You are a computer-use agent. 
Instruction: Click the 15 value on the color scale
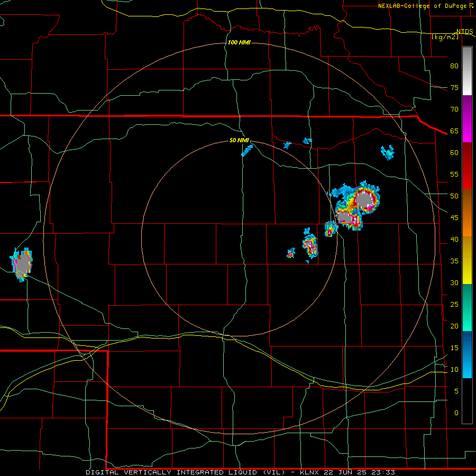(x=454, y=348)
